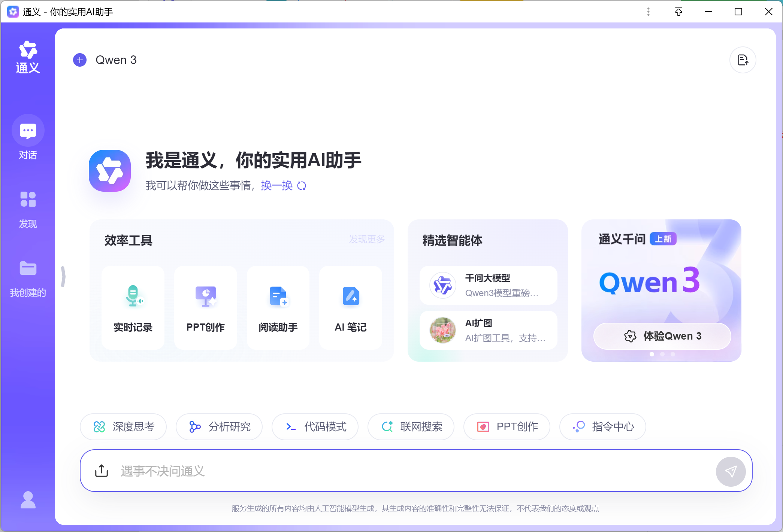Open the 阅读助手 tool card

point(278,307)
